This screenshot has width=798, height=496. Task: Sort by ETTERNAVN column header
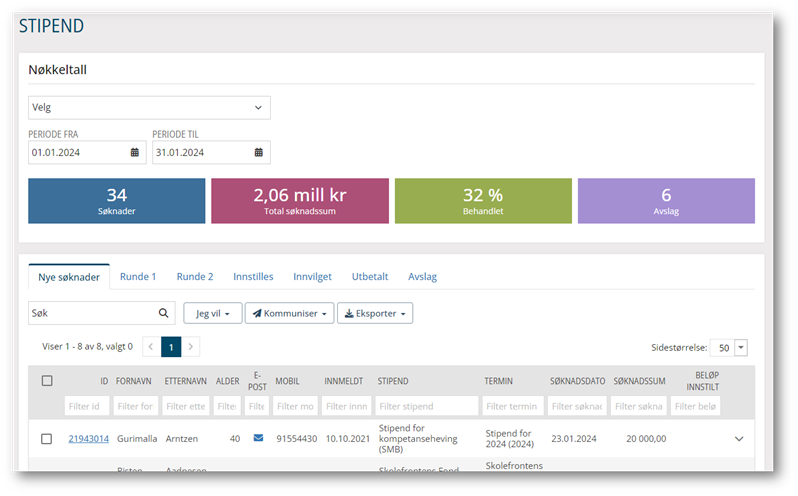(x=185, y=381)
